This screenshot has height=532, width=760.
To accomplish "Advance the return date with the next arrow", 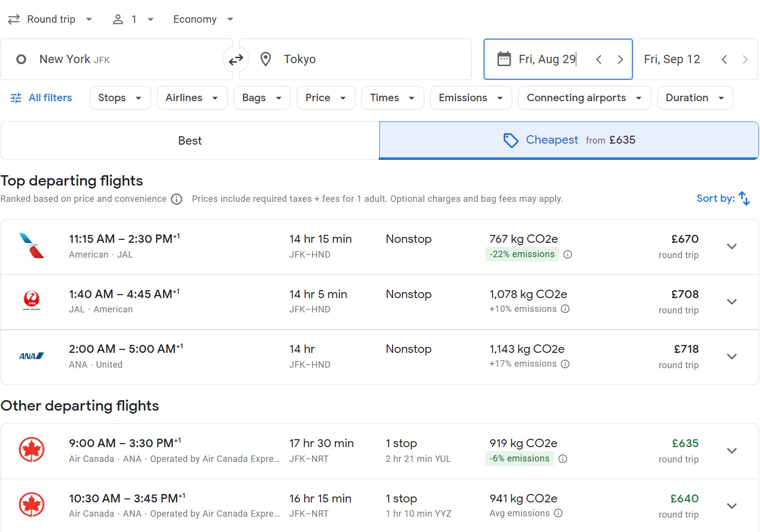I will coord(746,59).
